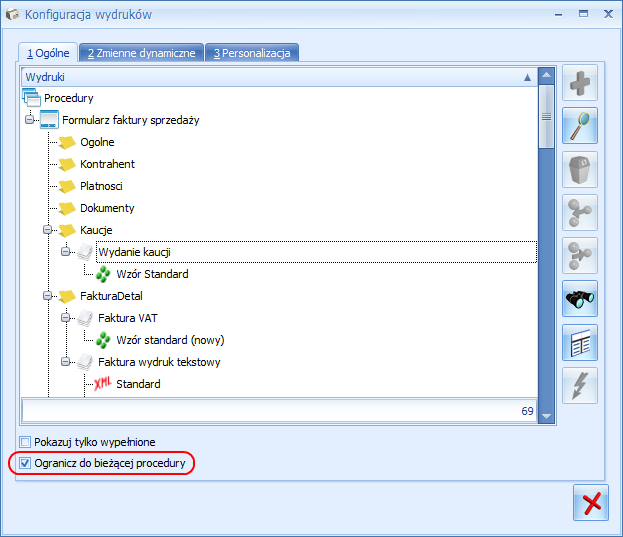Select the Wzór standard (nowy) entry
Viewport: 623px width, 537px height.
(170, 340)
